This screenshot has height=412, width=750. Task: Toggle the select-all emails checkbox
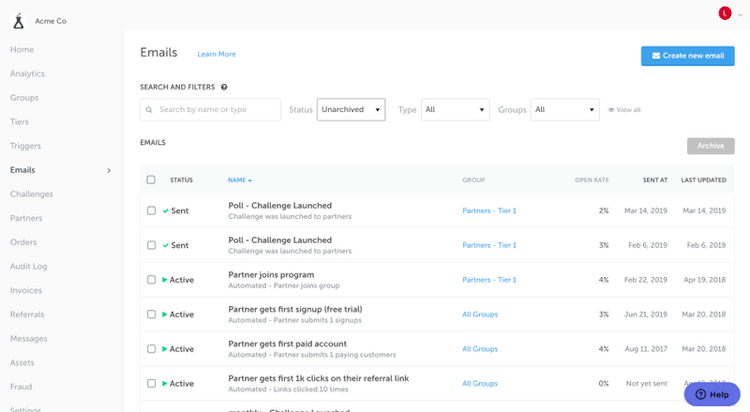[x=151, y=180]
